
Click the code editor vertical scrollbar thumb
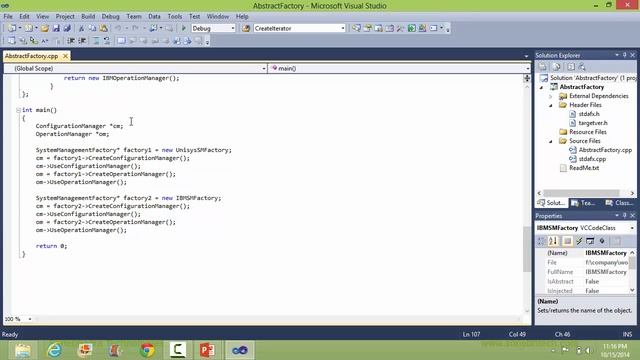tap(527, 248)
